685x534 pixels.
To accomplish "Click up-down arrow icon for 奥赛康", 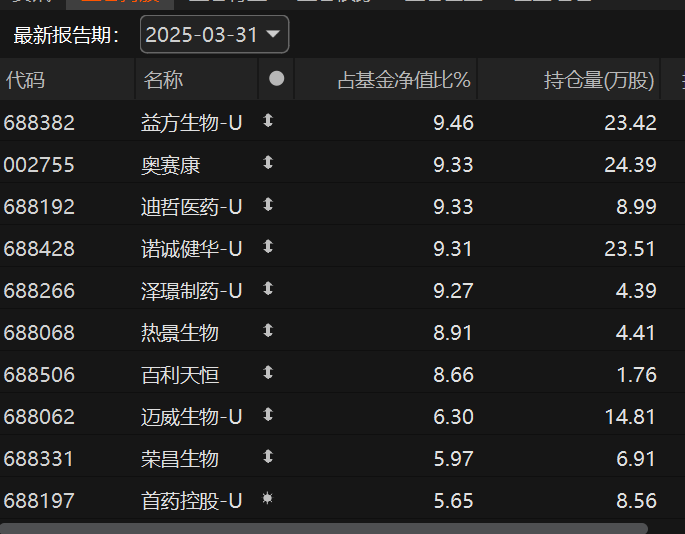I will click(268, 163).
